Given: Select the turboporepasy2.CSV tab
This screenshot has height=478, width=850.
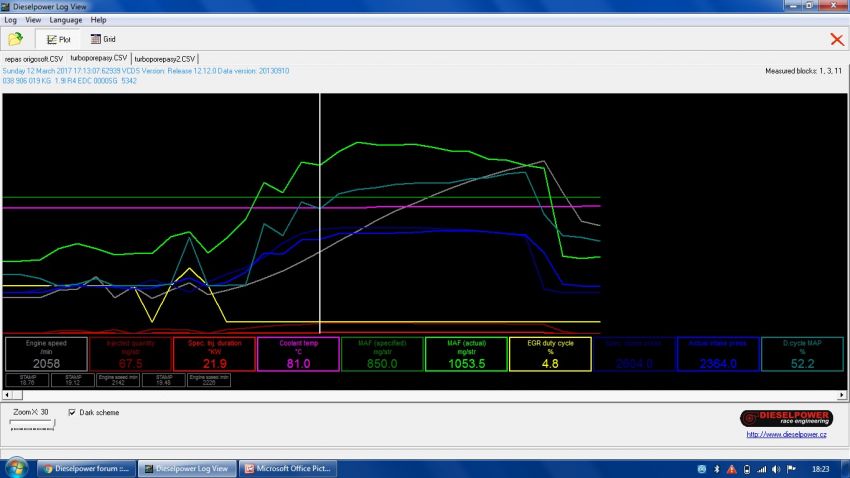Looking at the screenshot, I should pos(165,59).
